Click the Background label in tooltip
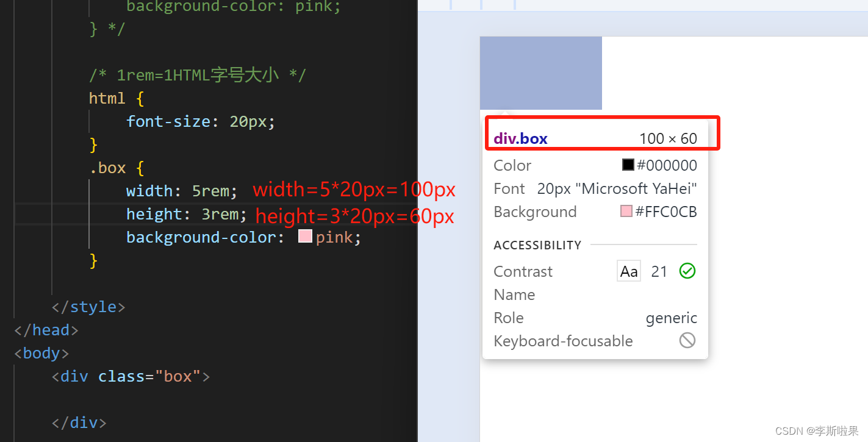The image size is (868, 442). pos(535,212)
